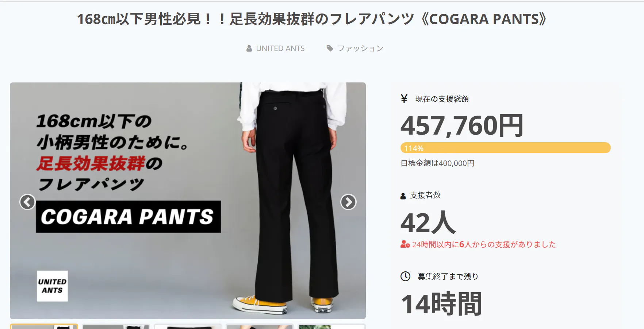644x329 pixels.
Task: Show the previous slide with left arrow
Action: coord(27,202)
